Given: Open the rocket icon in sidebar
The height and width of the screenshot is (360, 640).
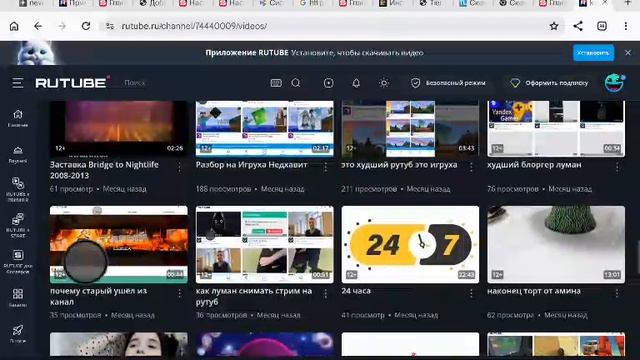Looking at the screenshot, I should pos(18,334).
